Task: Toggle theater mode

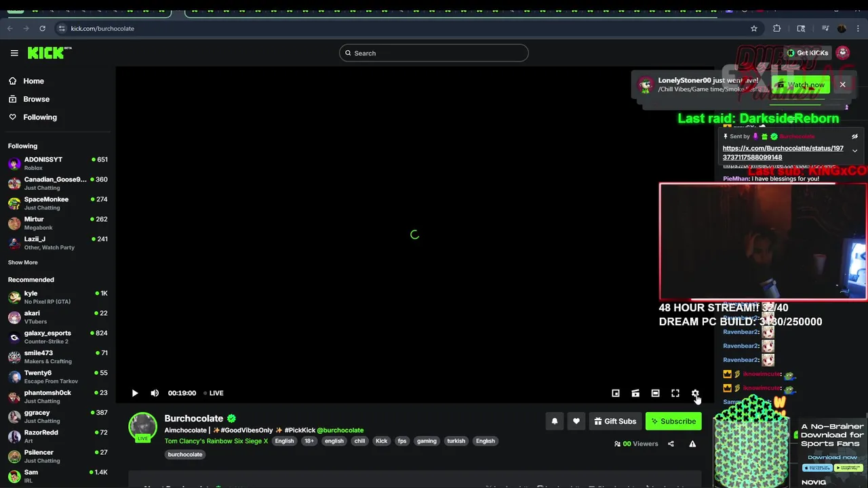Action: (655, 393)
